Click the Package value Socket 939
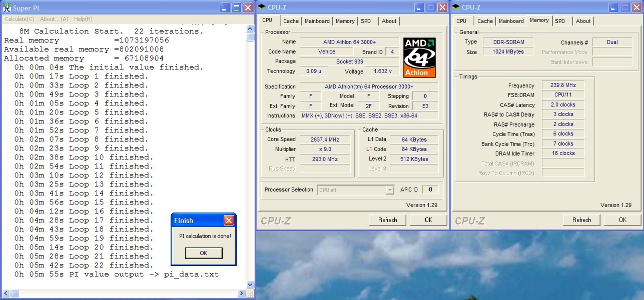 click(x=349, y=61)
